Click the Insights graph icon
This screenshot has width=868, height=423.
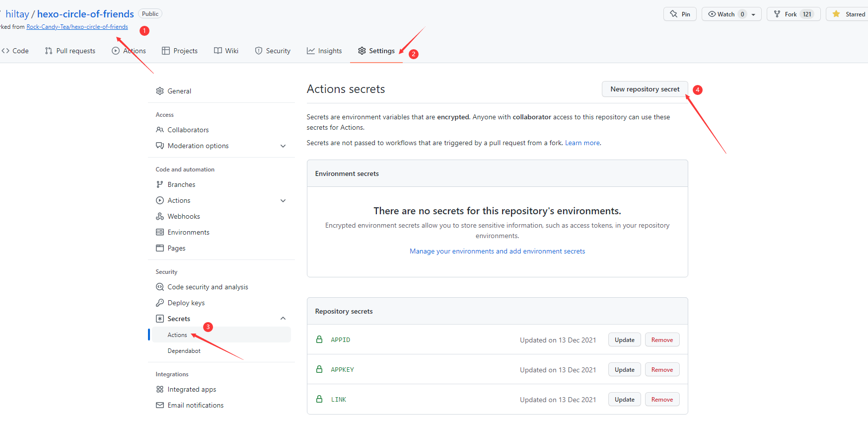tap(311, 51)
